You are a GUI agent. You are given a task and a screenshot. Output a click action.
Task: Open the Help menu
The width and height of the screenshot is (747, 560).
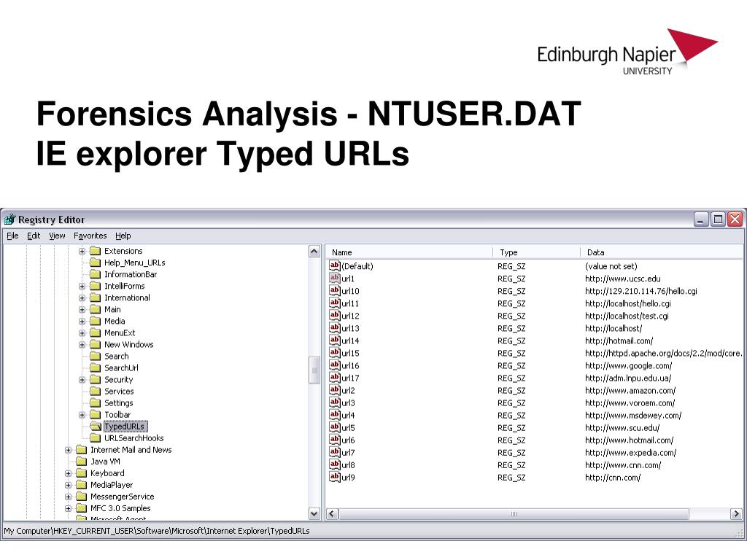click(123, 236)
